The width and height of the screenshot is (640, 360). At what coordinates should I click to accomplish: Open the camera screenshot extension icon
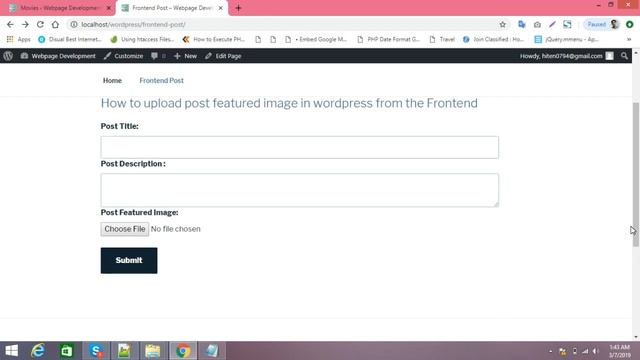click(537, 24)
